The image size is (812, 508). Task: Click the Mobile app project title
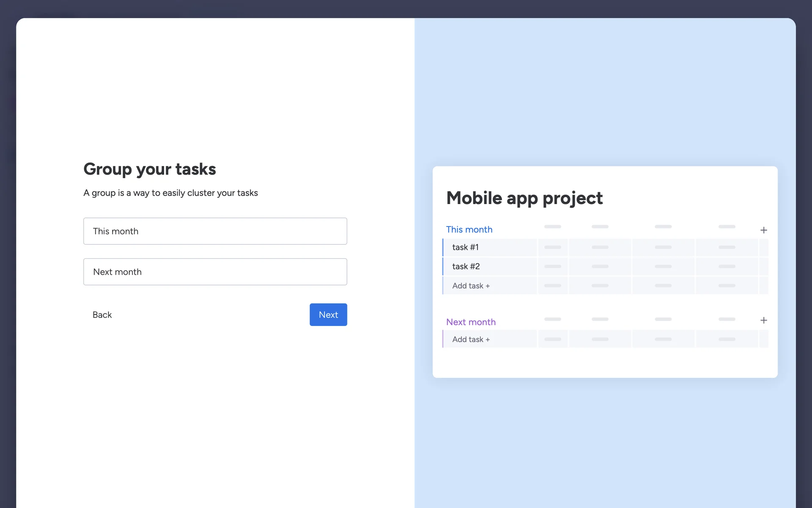pos(524,198)
